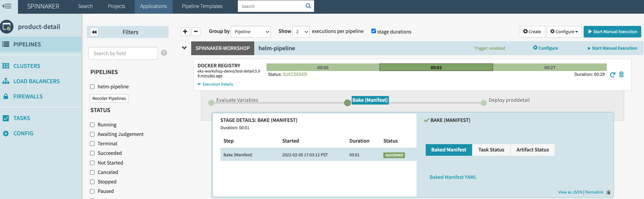Focus the top Search input field
644x199 pixels.
pos(271,6)
